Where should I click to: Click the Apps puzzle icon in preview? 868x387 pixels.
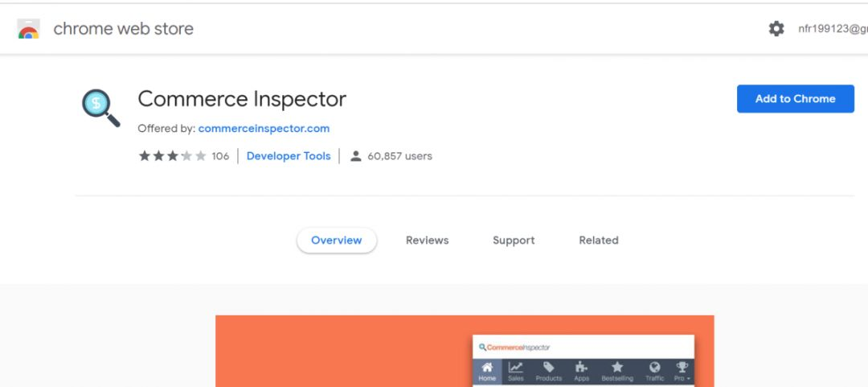point(581,367)
